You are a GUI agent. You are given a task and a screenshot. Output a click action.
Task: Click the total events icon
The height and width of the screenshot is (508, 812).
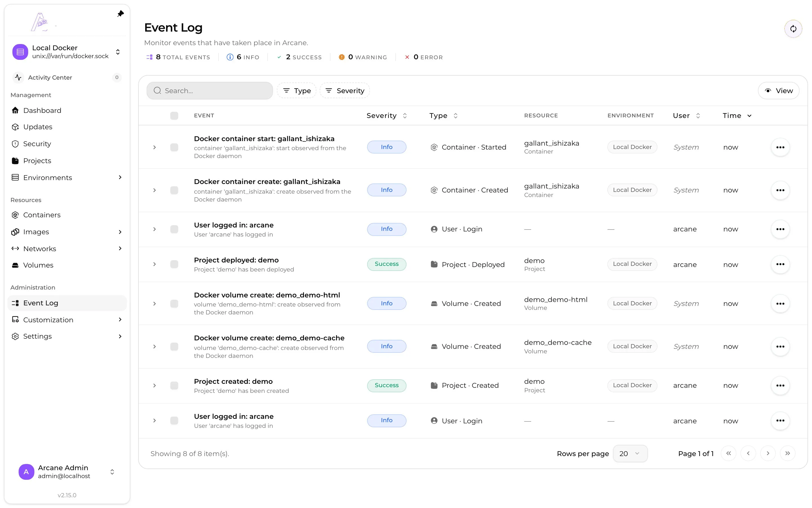(x=149, y=57)
